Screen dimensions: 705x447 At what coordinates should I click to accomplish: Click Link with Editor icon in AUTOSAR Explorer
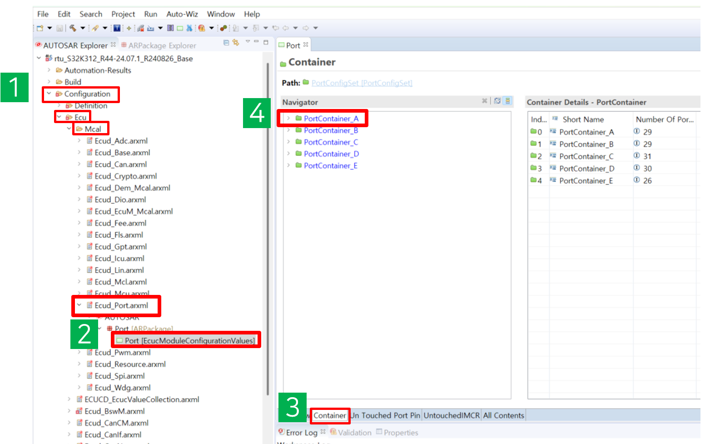pos(236,43)
